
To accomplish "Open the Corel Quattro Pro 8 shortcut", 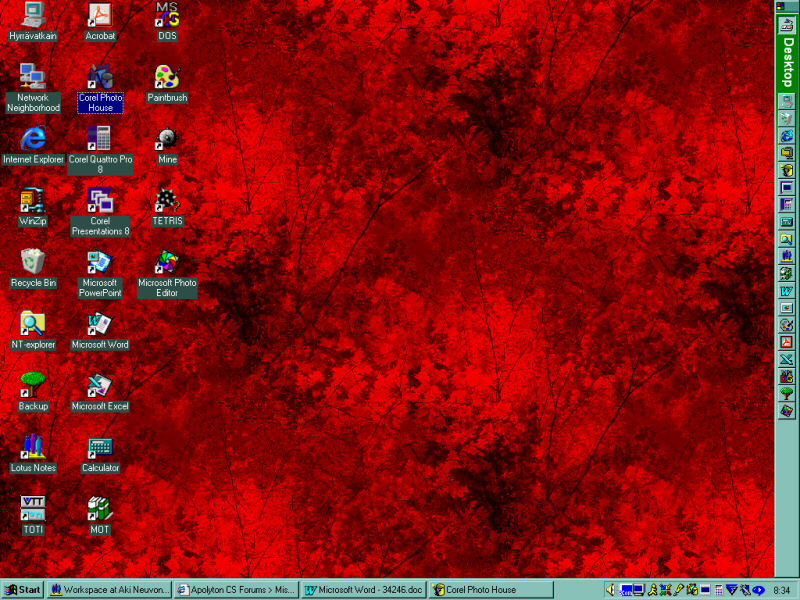I will [100, 138].
